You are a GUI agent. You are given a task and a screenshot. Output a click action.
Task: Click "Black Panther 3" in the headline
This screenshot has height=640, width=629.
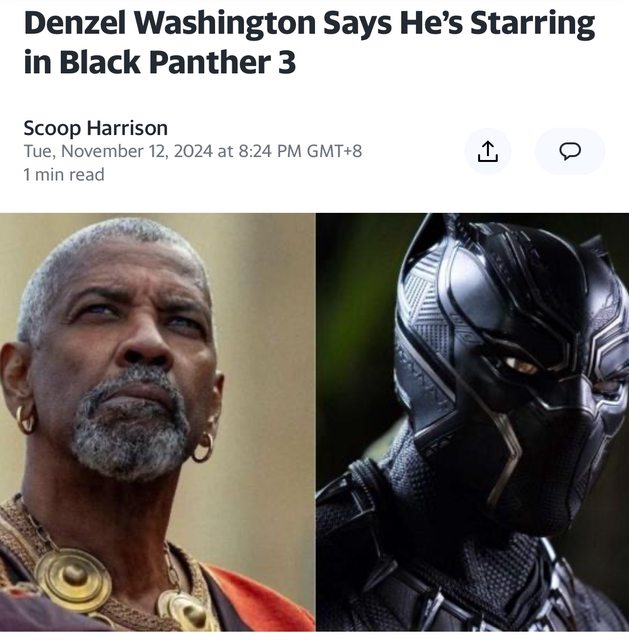[x=177, y=62]
